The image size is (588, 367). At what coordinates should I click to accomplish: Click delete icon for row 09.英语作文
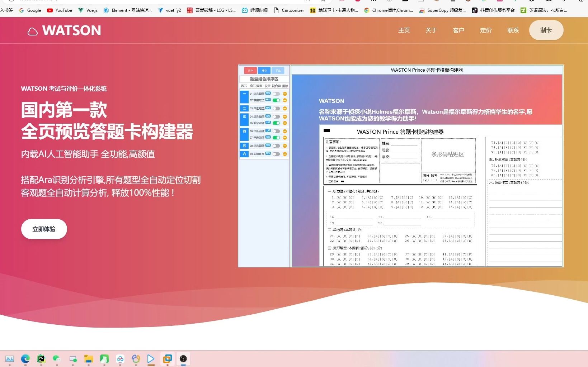point(285,154)
